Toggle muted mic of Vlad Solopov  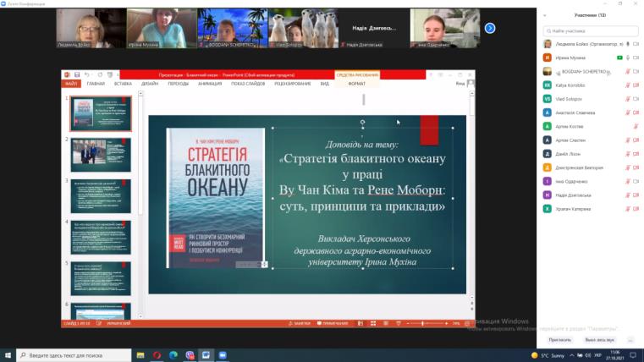[628, 99]
